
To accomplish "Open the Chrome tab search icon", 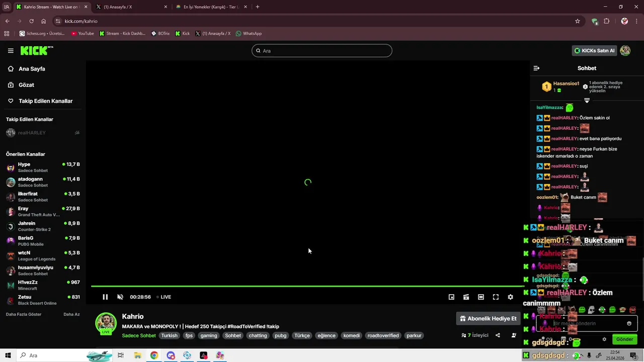I will (7, 7).
